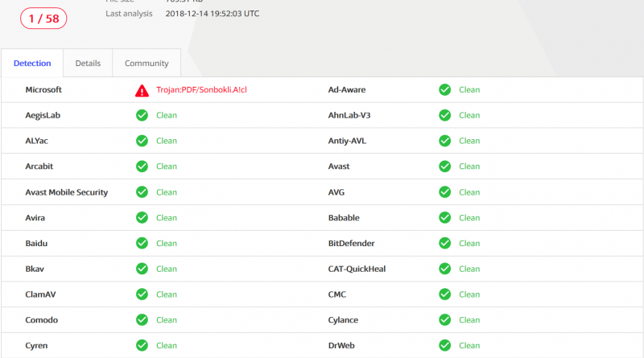
Task: Select the Ad-Aware engine name
Action: point(347,89)
